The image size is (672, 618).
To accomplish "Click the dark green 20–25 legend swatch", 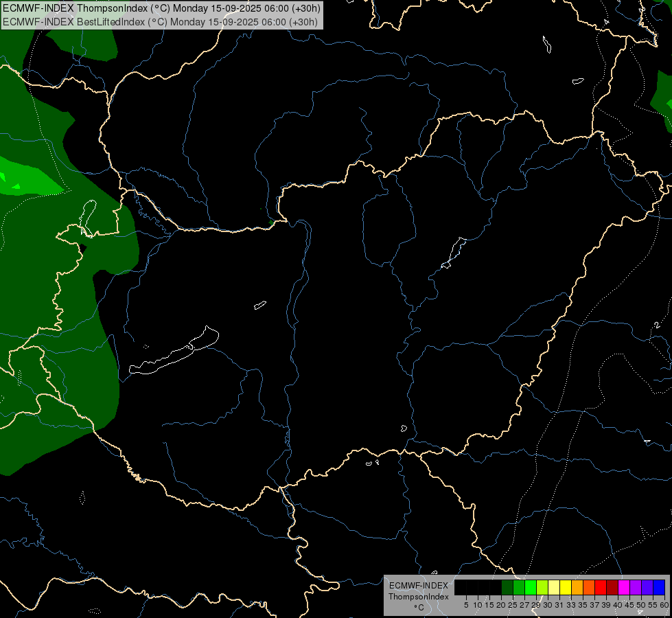I will click(x=507, y=587).
